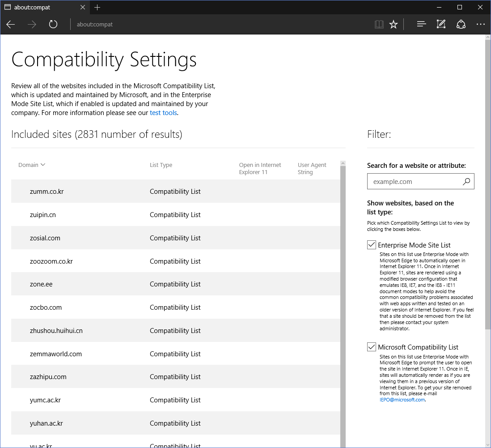
Task: Click the example.com search field
Action: [x=420, y=182]
